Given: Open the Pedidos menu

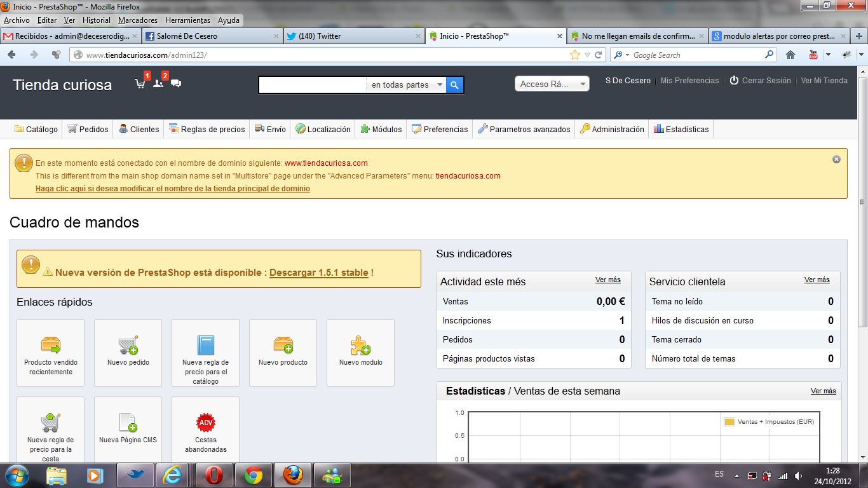Looking at the screenshot, I should click(x=88, y=129).
